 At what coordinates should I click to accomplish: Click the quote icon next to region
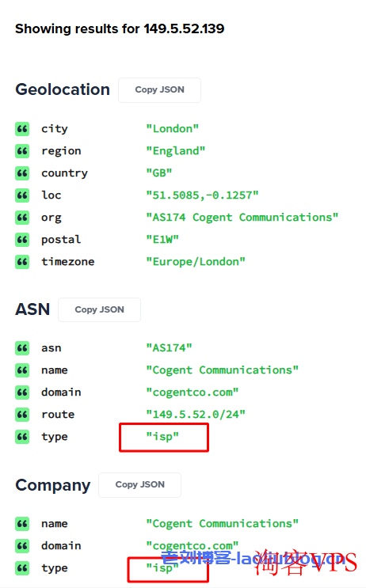click(x=22, y=151)
